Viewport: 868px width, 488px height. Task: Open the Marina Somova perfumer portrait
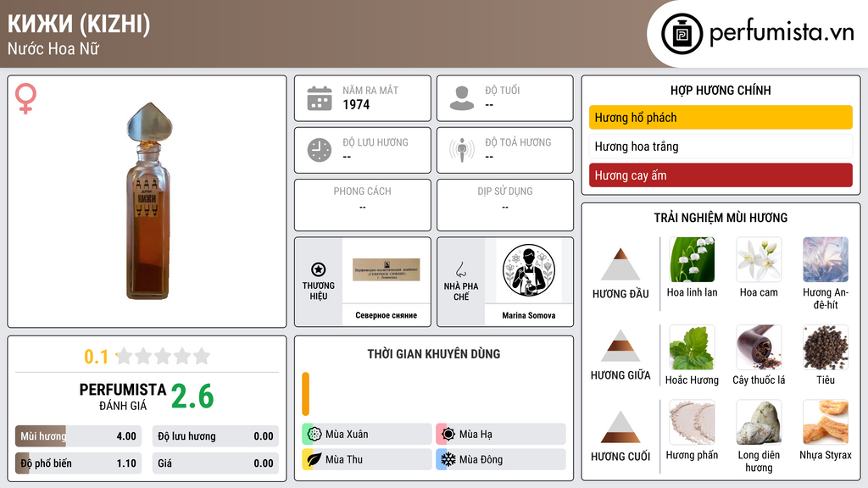click(529, 270)
